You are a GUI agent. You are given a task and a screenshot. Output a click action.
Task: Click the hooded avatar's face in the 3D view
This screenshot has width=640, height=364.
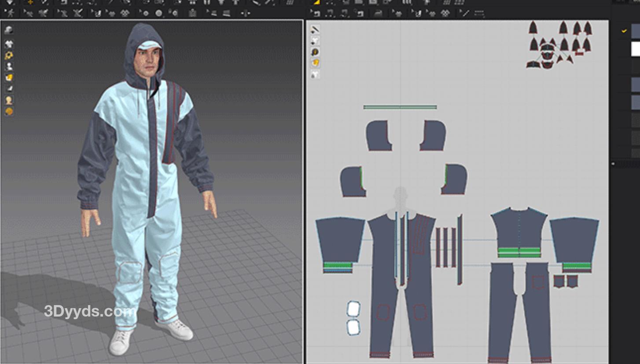(147, 62)
